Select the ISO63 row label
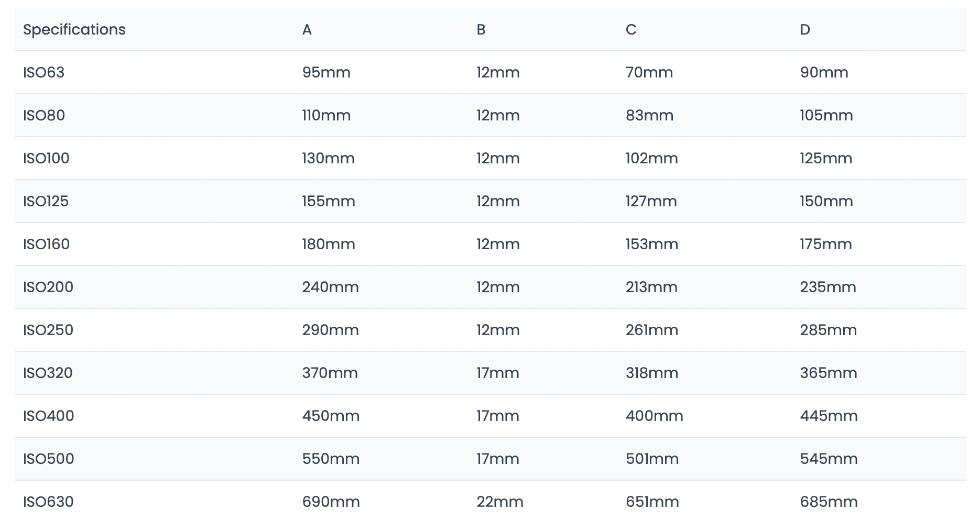 click(x=43, y=72)
